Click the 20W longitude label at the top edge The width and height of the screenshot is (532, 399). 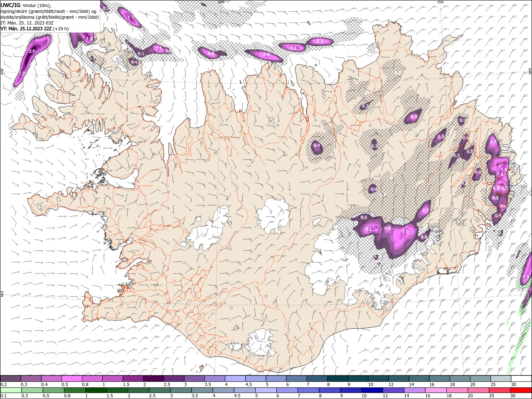pyautogui.click(x=221, y=2)
